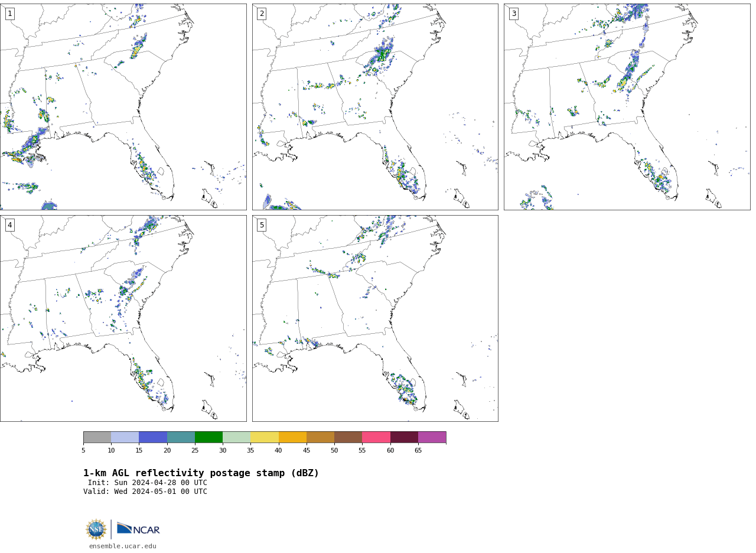Open ensemble member 5 reflectivity map

(375, 318)
